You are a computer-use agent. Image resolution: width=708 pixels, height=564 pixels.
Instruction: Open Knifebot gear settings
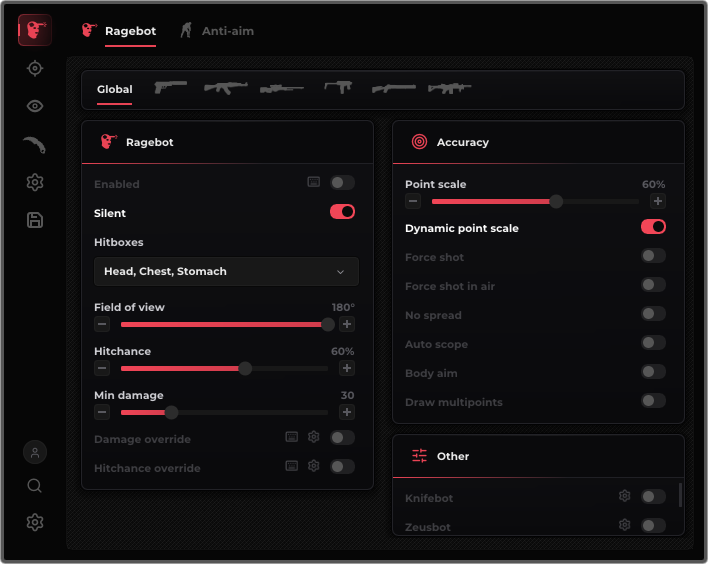point(624,496)
